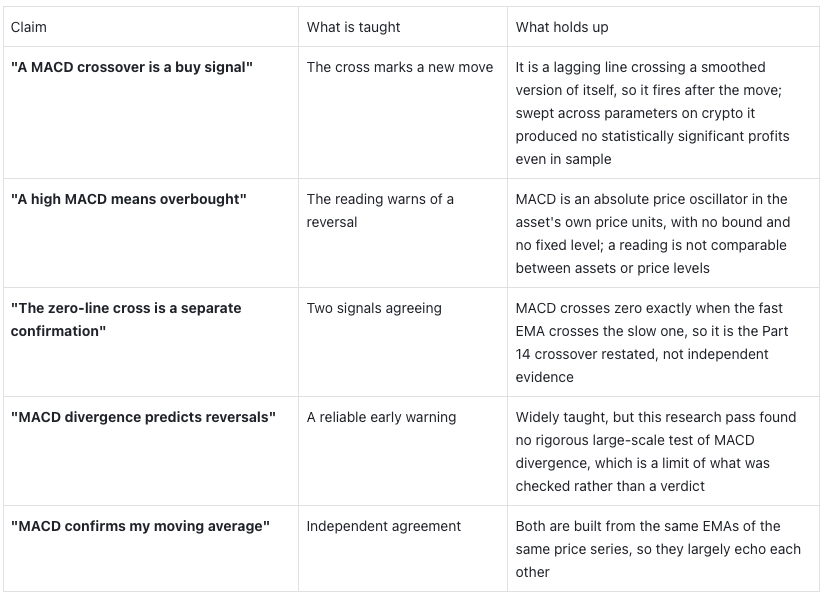Viewport: 823px width, 602px height.
Task: Click the same EMAs echo explanation
Action: coord(658,549)
